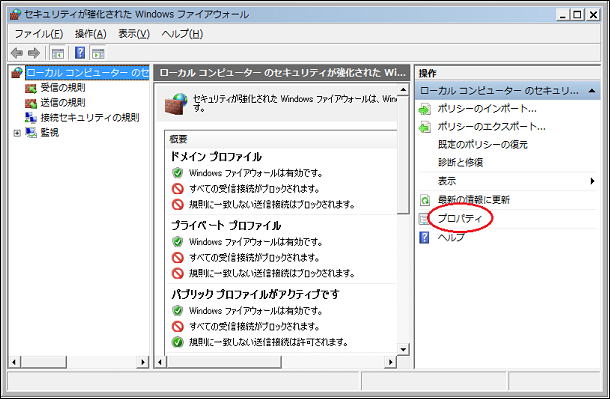Toggle the console tree pane icon

point(58,53)
